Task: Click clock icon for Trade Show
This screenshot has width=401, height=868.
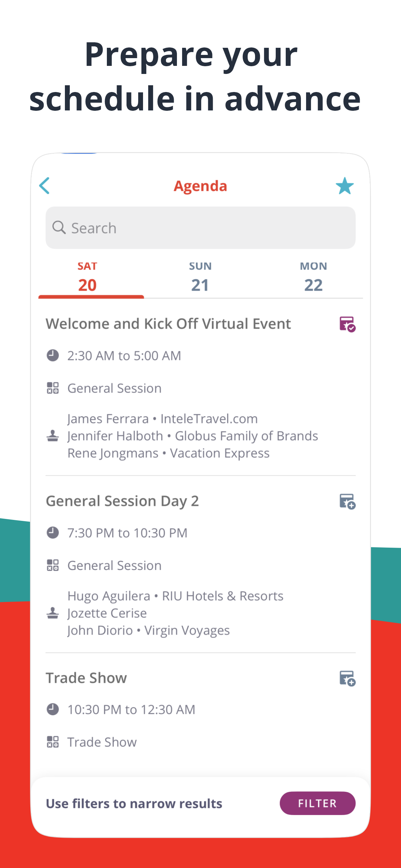Action: (x=53, y=709)
